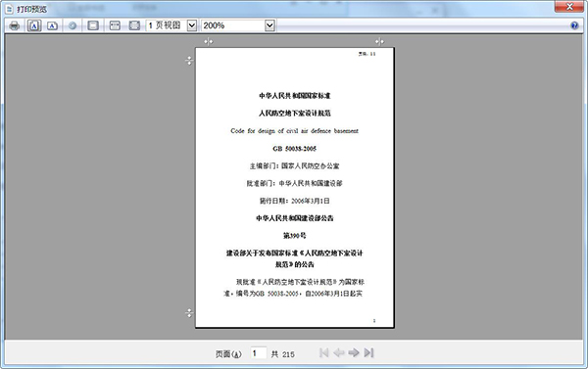Viewport: 588px width, 369px height.
Task: Click the top-right margin adjust handle
Action: tap(379, 41)
